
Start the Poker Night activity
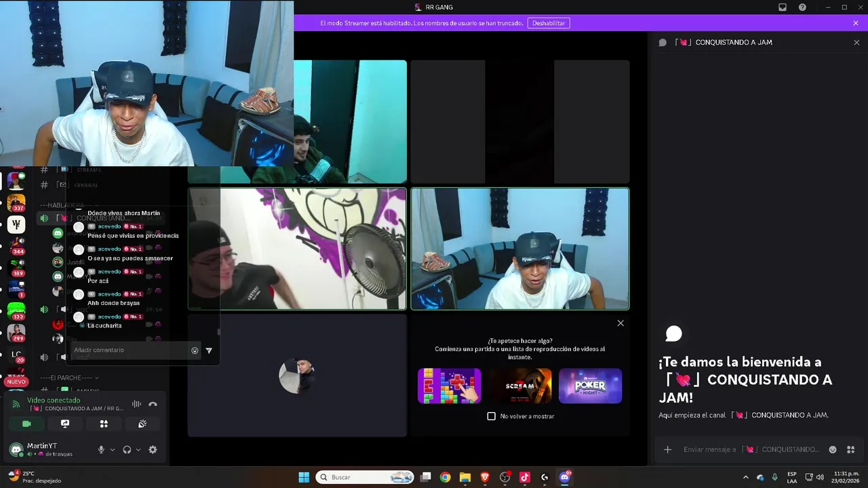pos(590,386)
